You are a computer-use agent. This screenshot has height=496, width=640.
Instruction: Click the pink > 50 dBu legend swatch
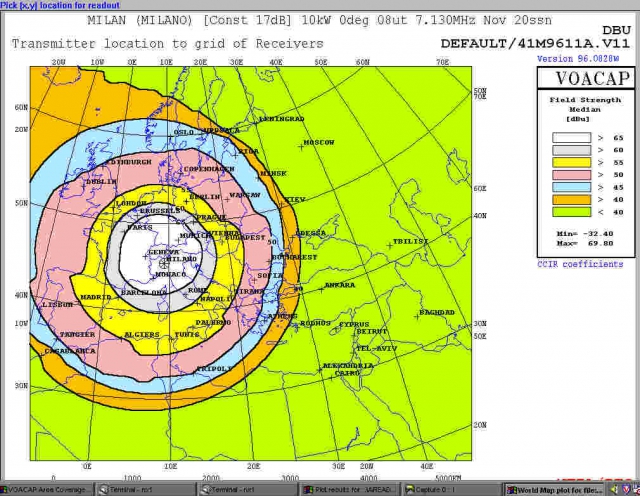[571, 175]
